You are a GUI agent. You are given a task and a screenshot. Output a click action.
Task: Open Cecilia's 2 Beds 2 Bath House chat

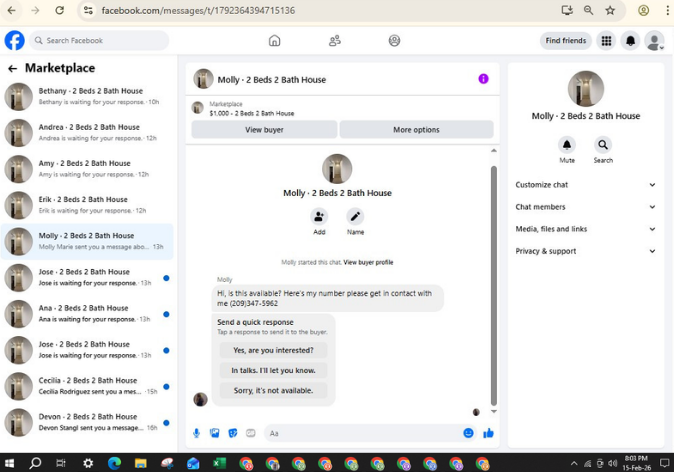click(87, 386)
